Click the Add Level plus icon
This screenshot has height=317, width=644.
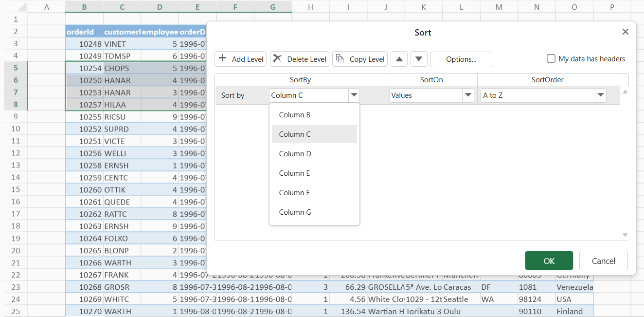click(223, 59)
